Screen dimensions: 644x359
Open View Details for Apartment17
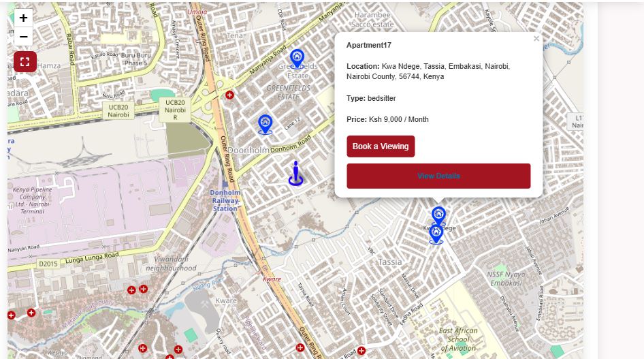click(438, 176)
